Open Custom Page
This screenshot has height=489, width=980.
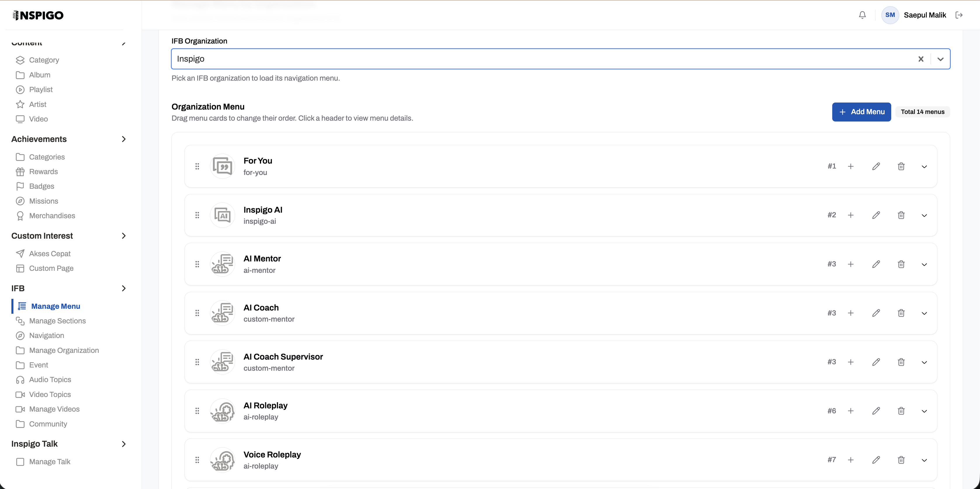(x=44, y=269)
